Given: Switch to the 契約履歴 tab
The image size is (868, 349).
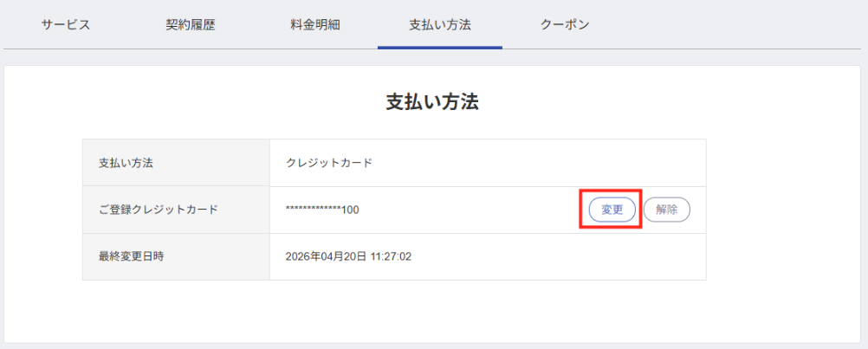Looking at the screenshot, I should coord(190,25).
